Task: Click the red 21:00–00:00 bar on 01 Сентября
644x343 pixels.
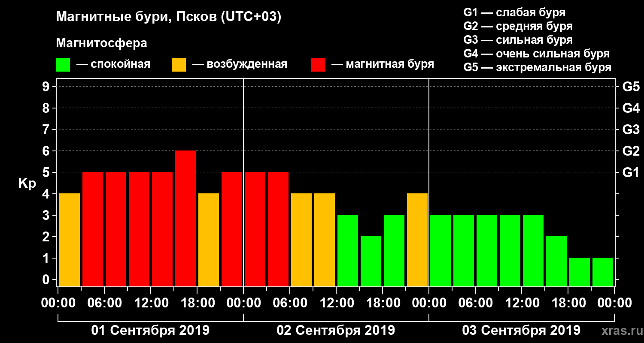Action: [232, 229]
